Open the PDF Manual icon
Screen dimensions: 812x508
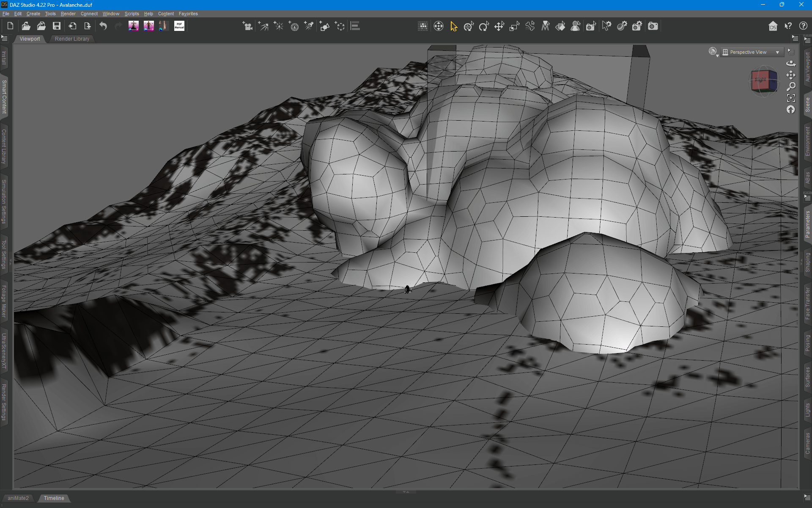click(179, 26)
